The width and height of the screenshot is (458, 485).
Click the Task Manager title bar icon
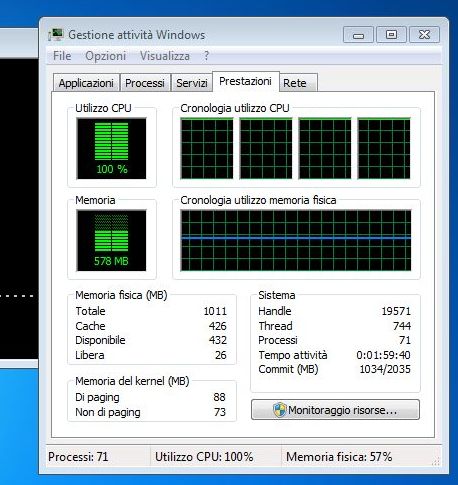(x=56, y=35)
